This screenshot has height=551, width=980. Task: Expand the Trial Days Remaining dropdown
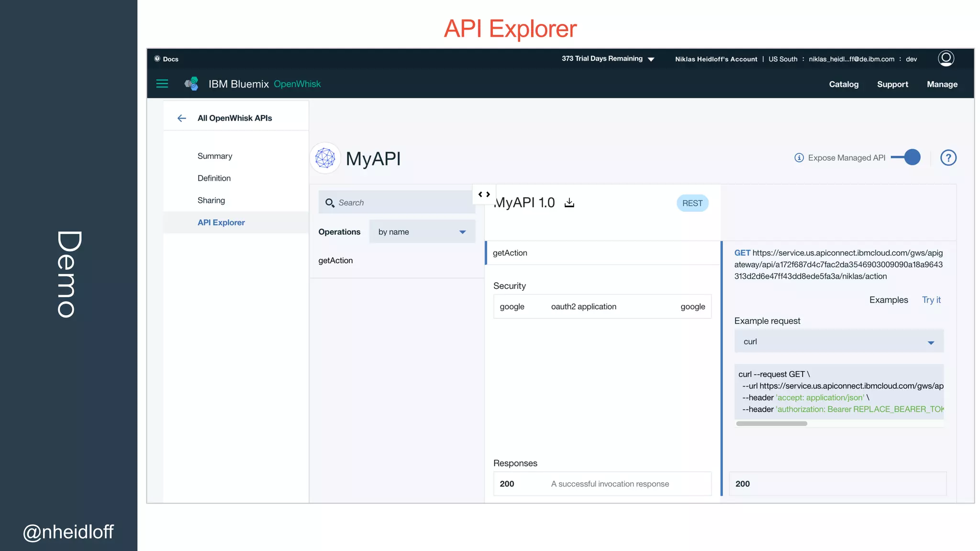point(651,59)
